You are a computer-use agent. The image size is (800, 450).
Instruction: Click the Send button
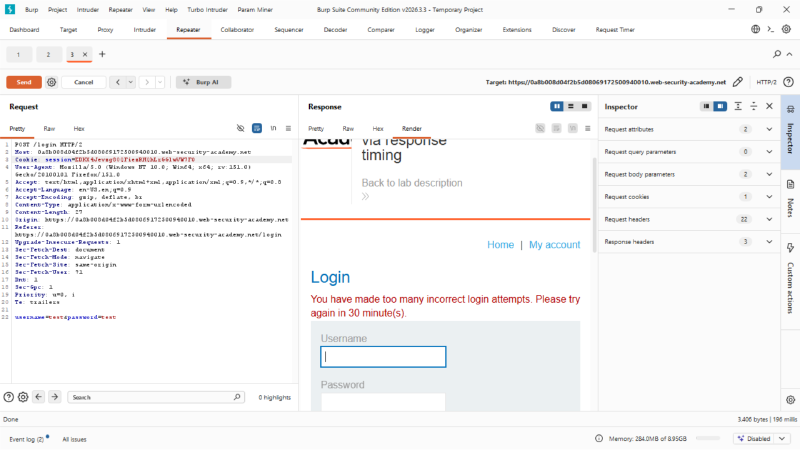pyautogui.click(x=24, y=82)
